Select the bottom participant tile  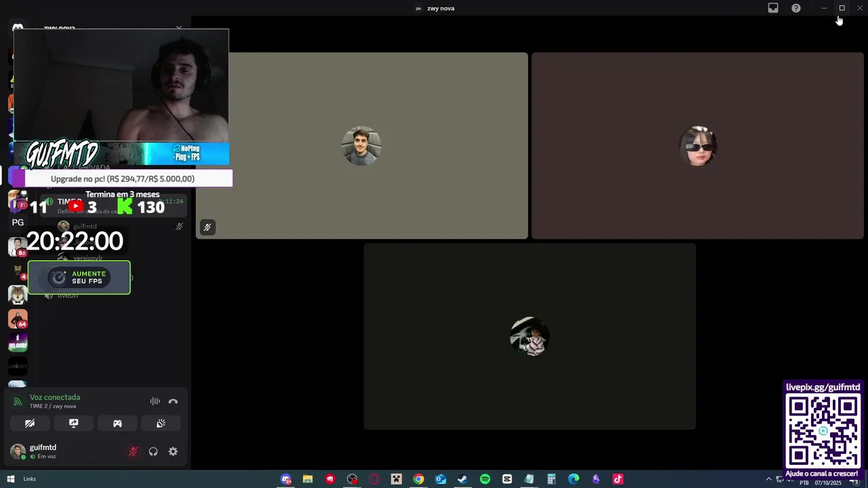(530, 336)
